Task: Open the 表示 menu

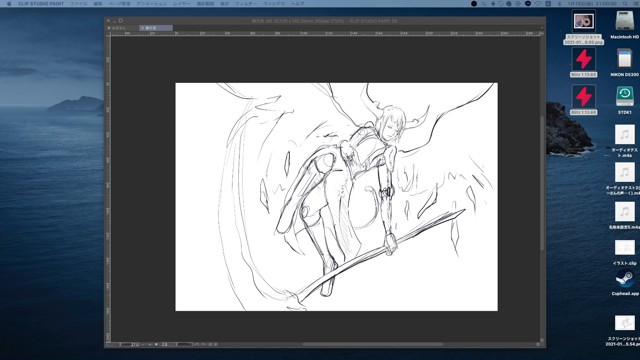Action: [225, 4]
